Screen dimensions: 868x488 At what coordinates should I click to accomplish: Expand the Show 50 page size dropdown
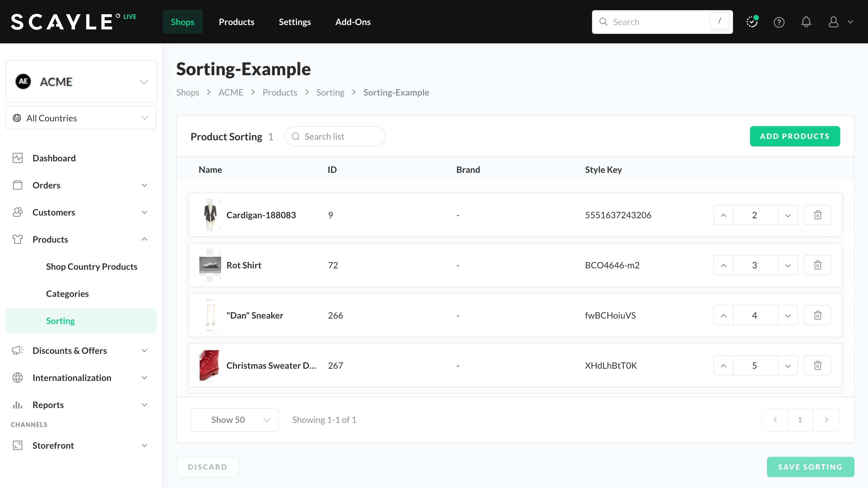pos(234,420)
